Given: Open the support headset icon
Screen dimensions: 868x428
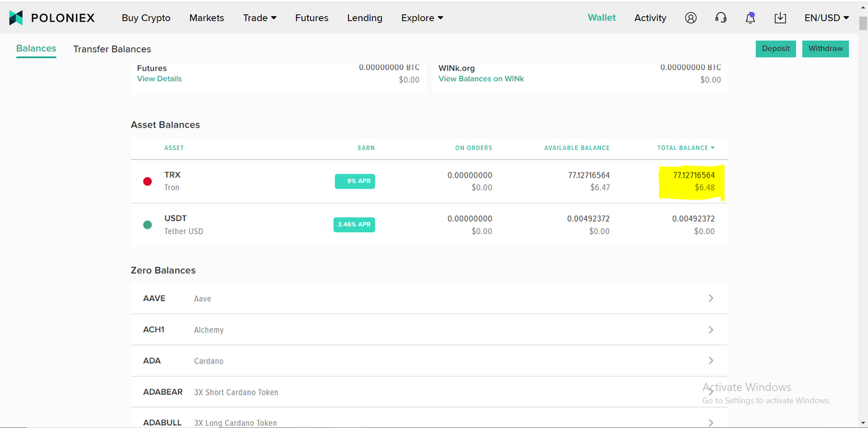Looking at the screenshot, I should [721, 18].
